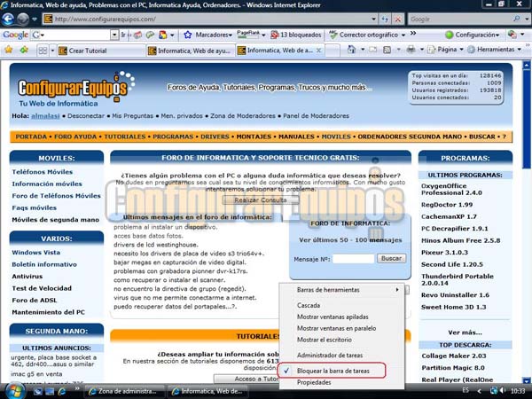This screenshot has width=532, height=399.
Task: Click the Stop loading red X icon
Action: coord(397,20)
